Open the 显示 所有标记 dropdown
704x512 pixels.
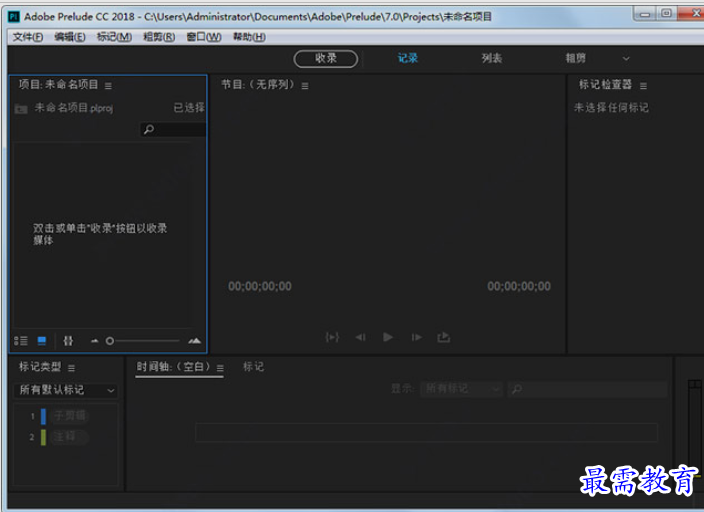[461, 388]
